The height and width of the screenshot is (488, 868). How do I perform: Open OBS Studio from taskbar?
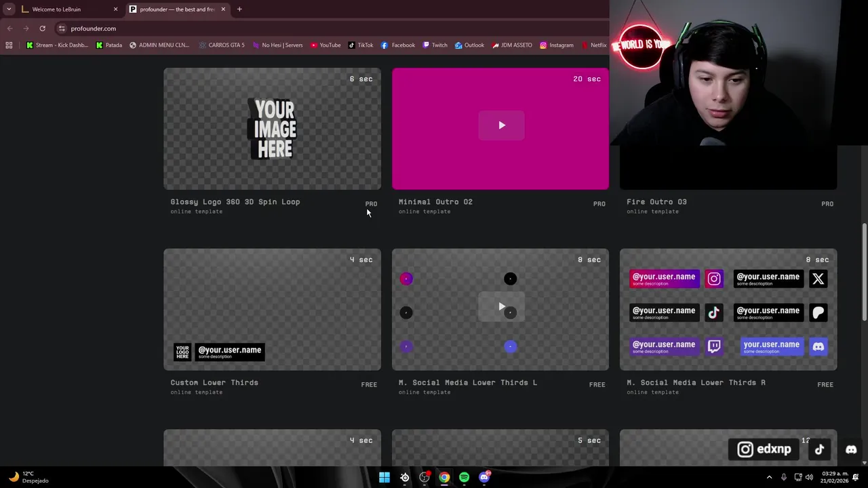coord(425,477)
